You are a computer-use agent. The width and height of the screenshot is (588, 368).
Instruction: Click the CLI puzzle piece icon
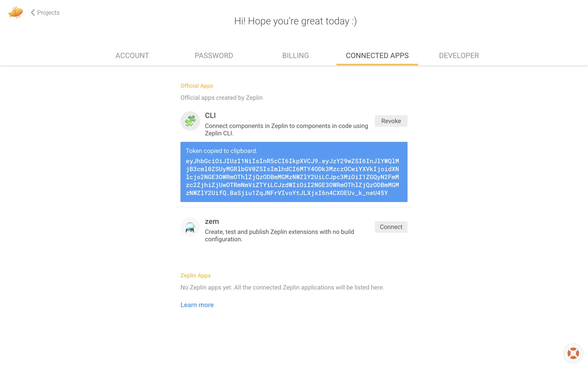click(190, 121)
